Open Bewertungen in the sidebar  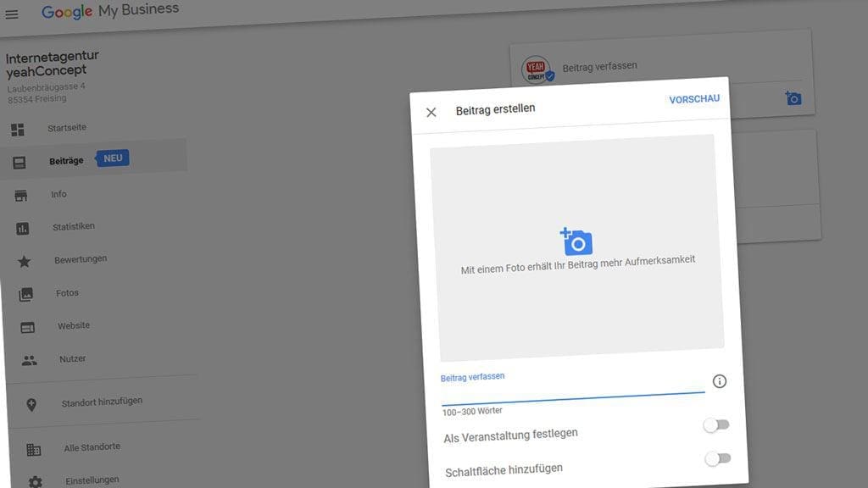pyautogui.click(x=81, y=259)
